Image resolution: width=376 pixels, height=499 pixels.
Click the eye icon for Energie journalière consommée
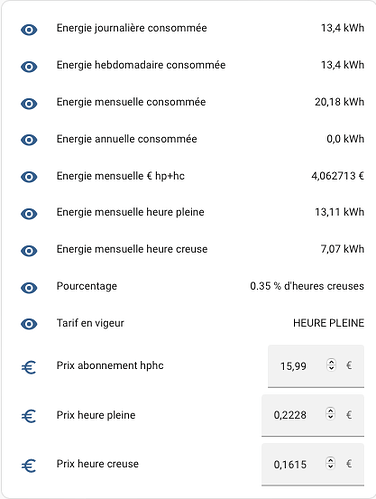(29, 30)
